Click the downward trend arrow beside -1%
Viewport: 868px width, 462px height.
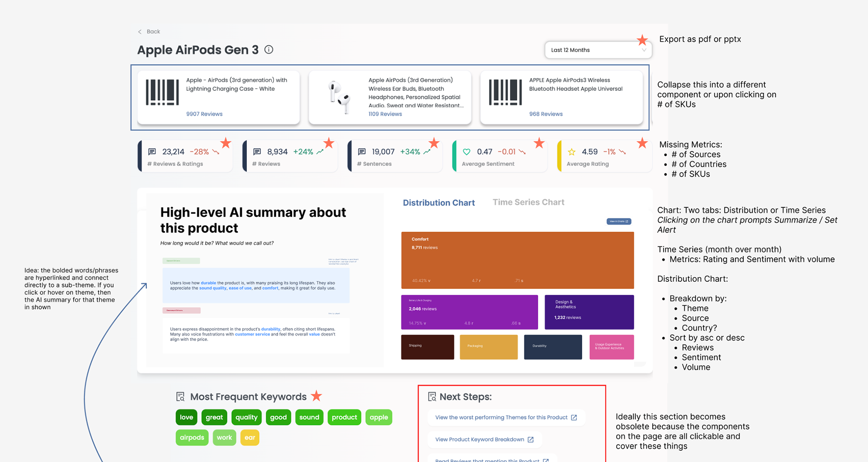(623, 152)
